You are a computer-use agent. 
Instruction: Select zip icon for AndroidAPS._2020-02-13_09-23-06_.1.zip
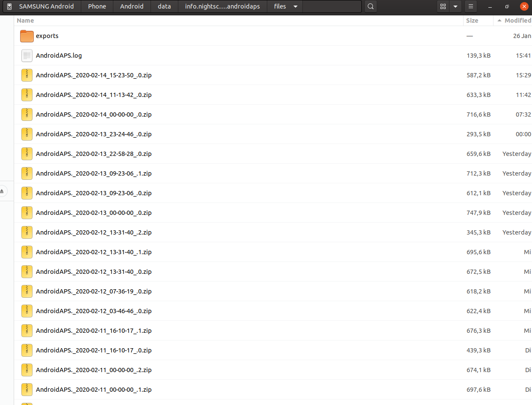(27, 173)
